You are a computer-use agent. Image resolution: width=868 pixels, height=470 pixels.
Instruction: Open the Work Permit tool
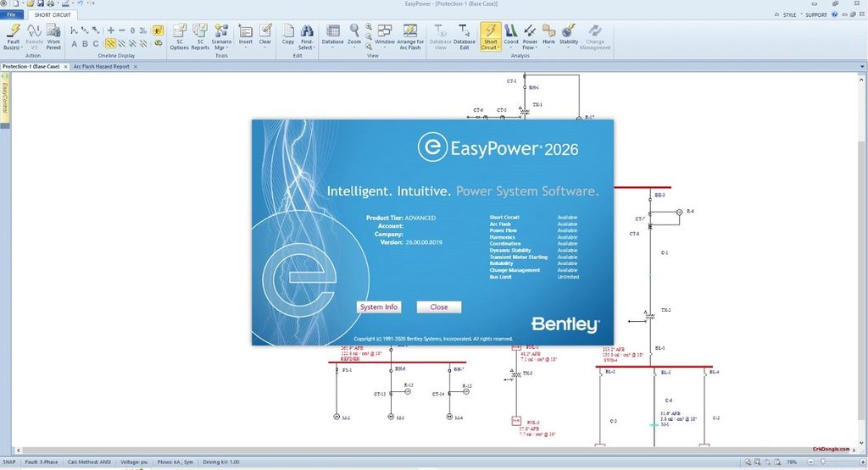pyautogui.click(x=53, y=37)
